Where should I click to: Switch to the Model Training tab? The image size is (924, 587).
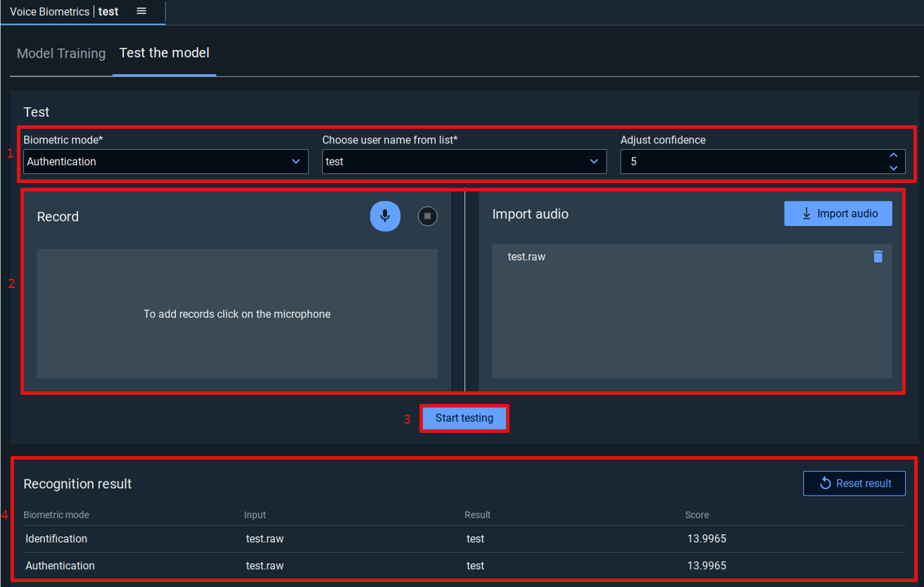61,53
